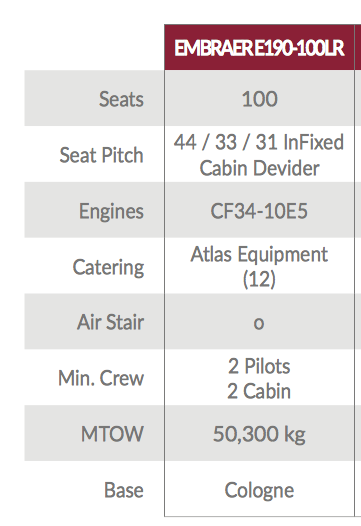Select the CF34-10E5 engine value
The width and height of the screenshot is (361, 526).
pyautogui.click(x=259, y=211)
